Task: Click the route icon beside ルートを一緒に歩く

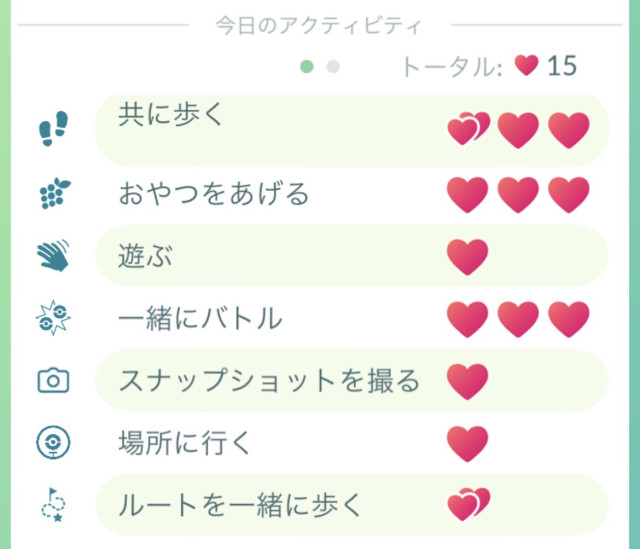Action: (x=53, y=505)
